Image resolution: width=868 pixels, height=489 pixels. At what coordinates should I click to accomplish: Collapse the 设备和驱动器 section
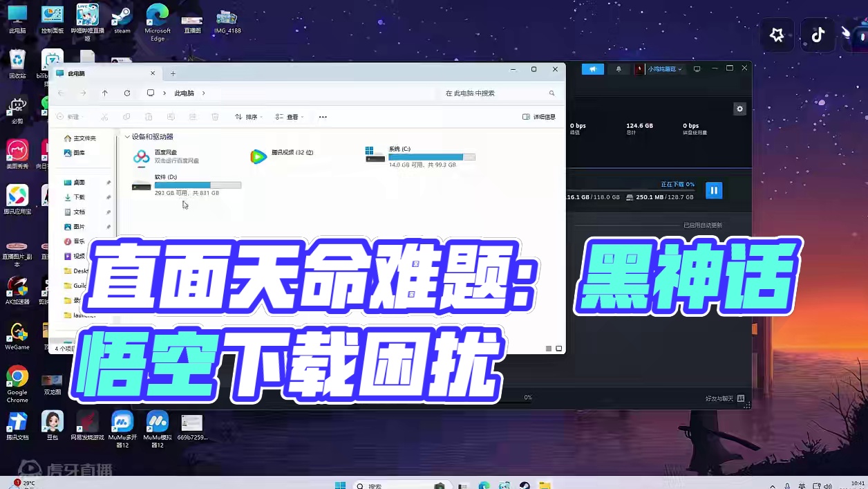[127, 137]
